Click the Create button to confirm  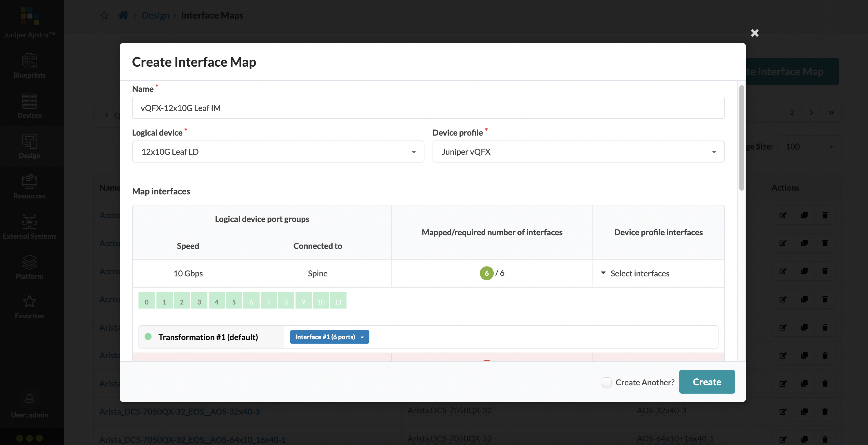click(x=707, y=382)
